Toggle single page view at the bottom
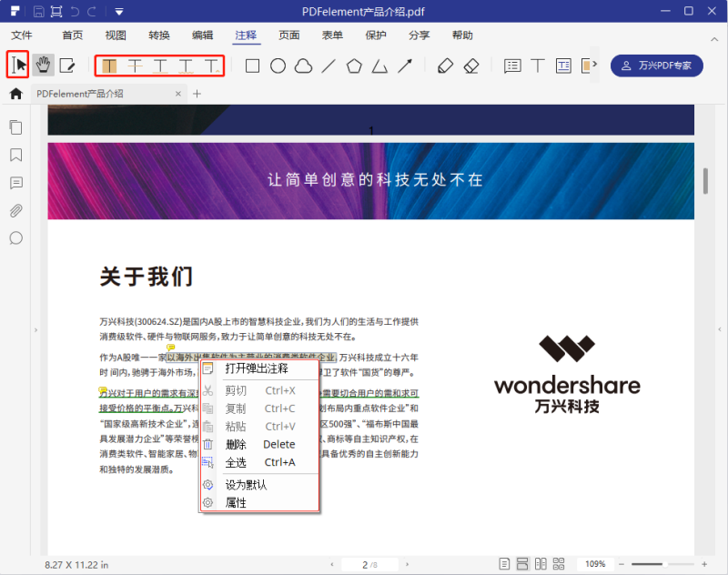728x575 pixels. tap(506, 564)
